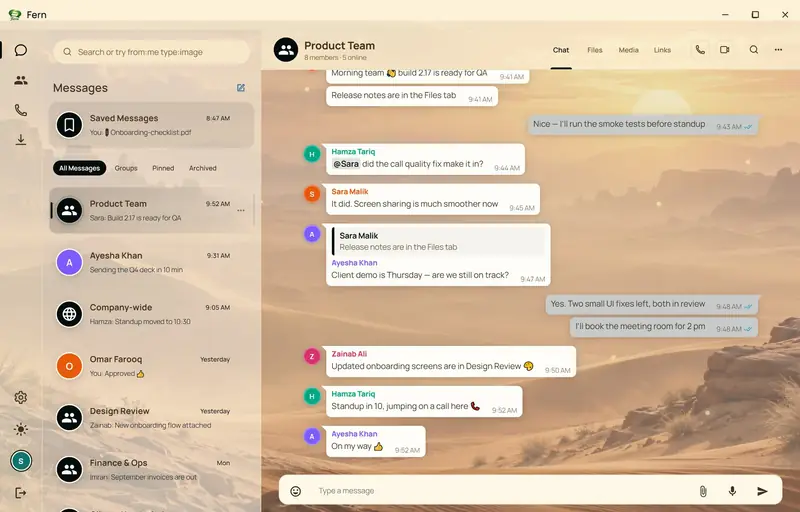
Task: Switch to the Files tab
Action: tap(594, 50)
